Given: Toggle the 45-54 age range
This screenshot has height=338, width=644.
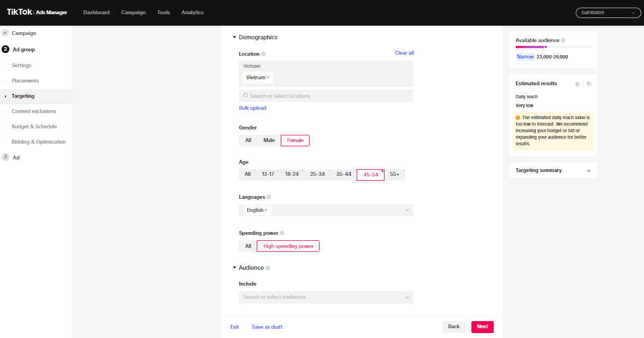Looking at the screenshot, I should [370, 175].
